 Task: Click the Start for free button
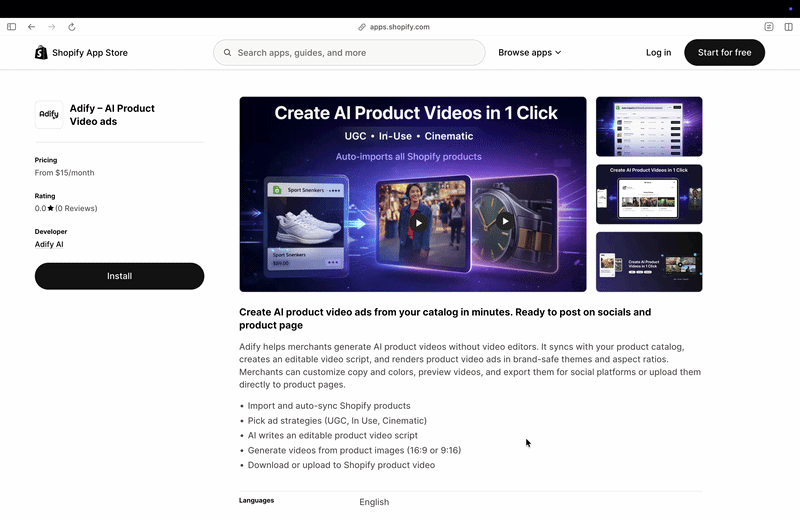[724, 53]
